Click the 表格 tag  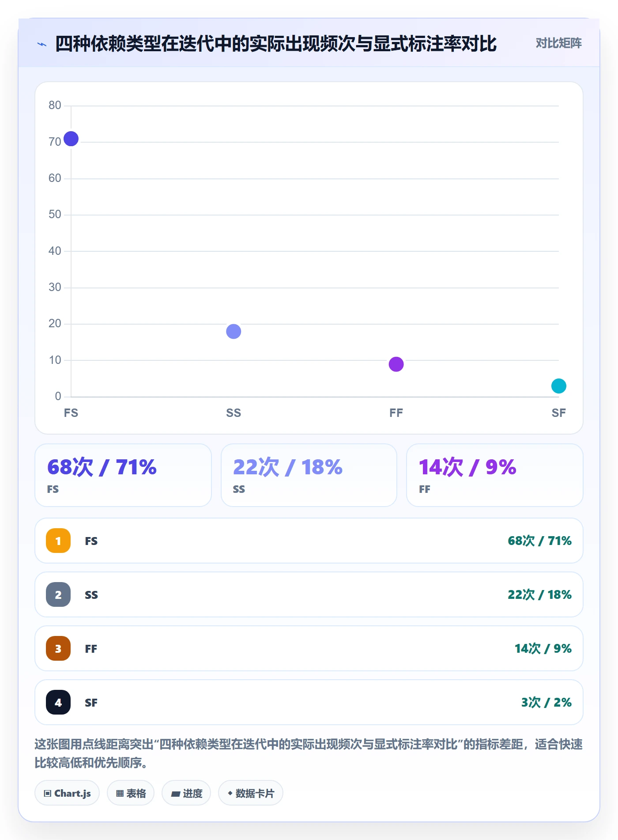pyautogui.click(x=131, y=793)
